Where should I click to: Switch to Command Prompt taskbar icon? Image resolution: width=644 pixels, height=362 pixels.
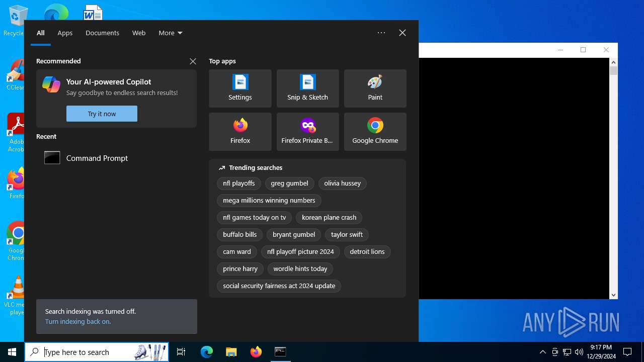coord(280,352)
